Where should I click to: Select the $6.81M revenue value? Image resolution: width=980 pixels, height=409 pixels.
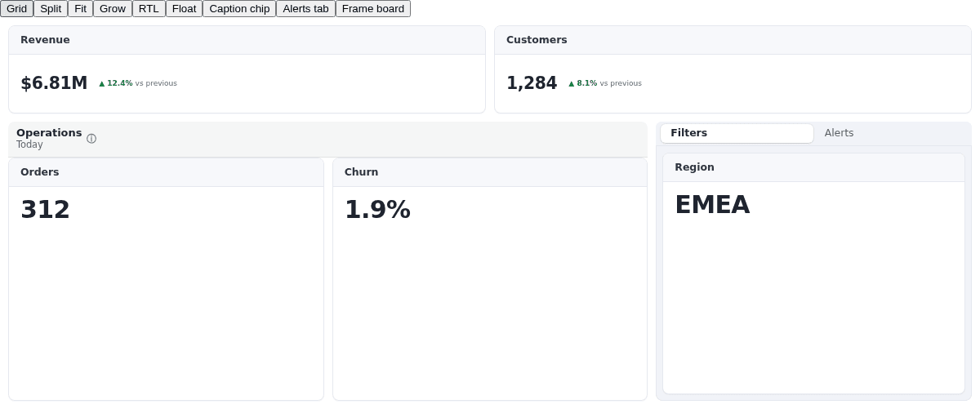pyautogui.click(x=54, y=83)
